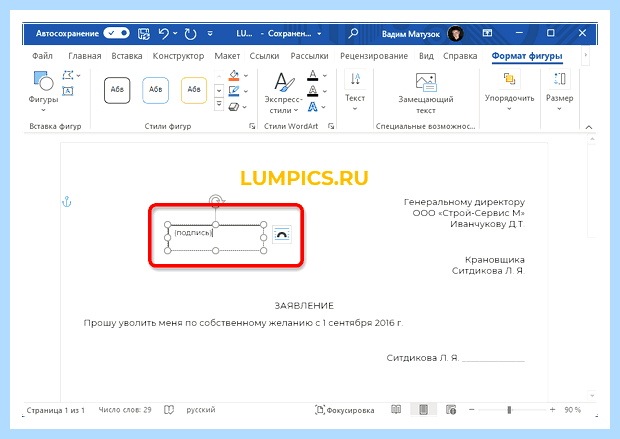Click the Layout Options icon beside text box
Screen dimensions: 620x439
[282, 235]
